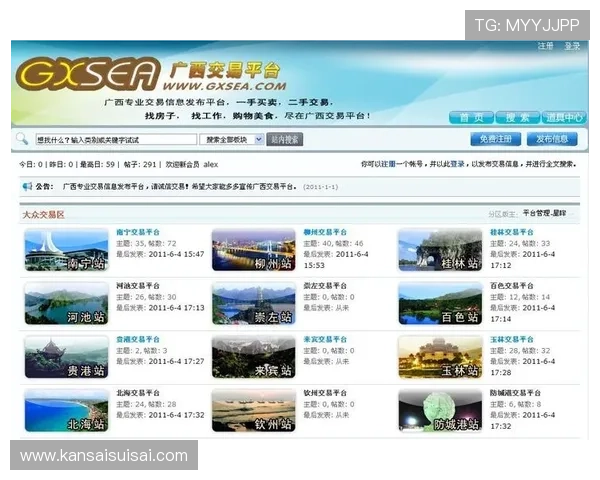Click the 登录 link in the welcome message
The height and width of the screenshot is (480, 600).
457,164
